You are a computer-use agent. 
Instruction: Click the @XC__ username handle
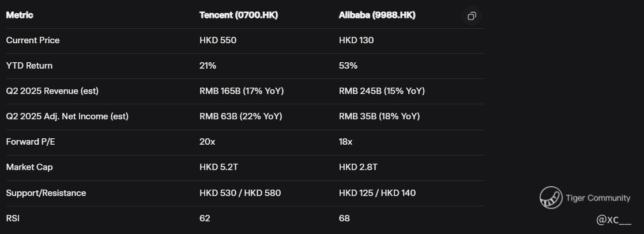click(x=613, y=220)
